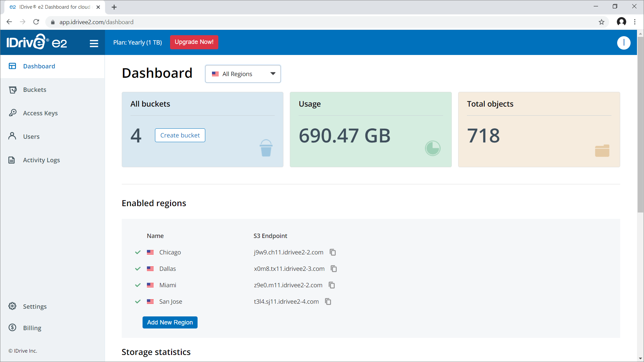Copy the San Jose endpoint
Screen dimensions: 644x362
(328, 301)
